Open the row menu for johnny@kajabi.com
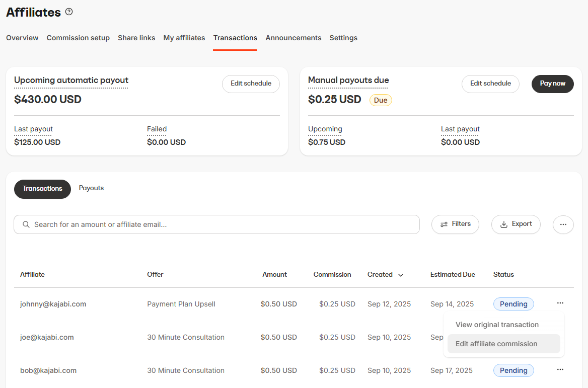 click(560, 303)
